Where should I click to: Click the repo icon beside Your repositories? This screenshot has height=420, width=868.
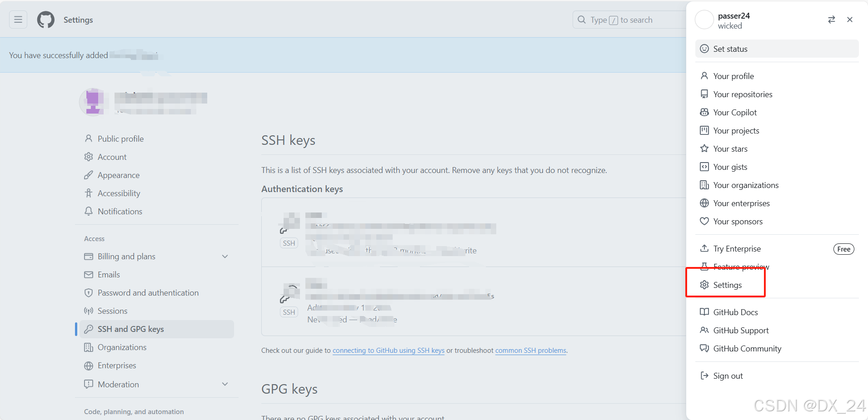(704, 94)
